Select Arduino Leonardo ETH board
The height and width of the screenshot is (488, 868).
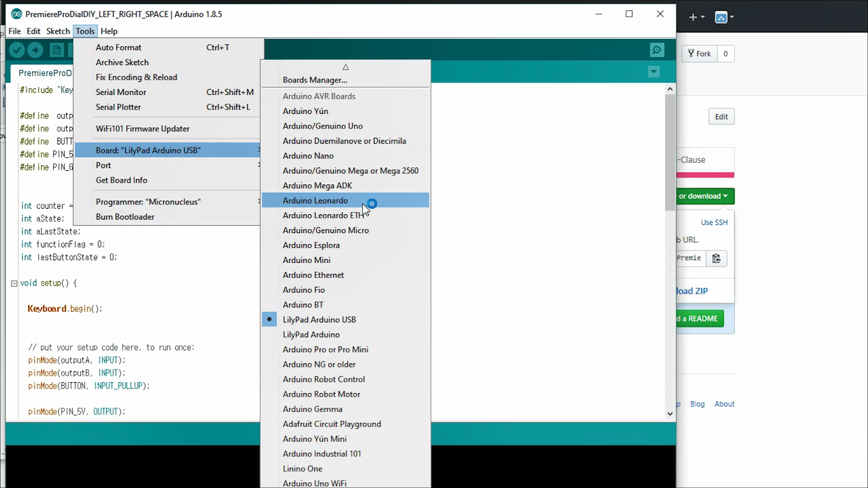coord(346,215)
